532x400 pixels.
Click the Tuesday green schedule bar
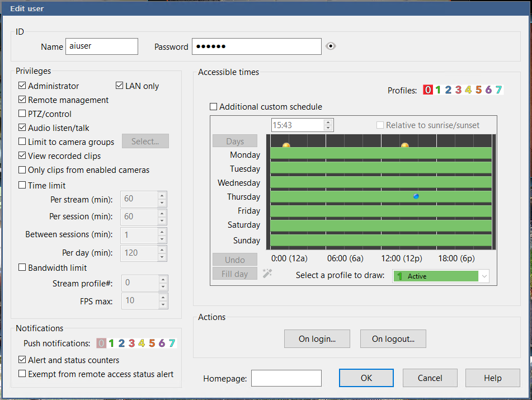380,168
